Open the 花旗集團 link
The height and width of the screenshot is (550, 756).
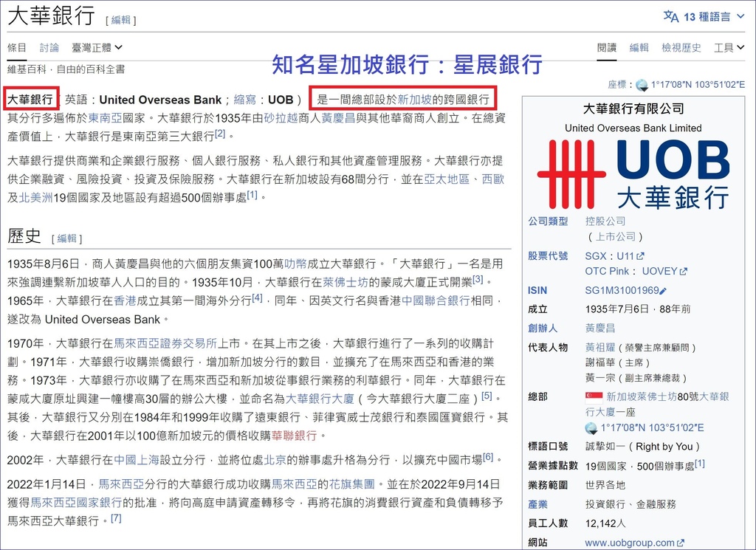pos(351,484)
